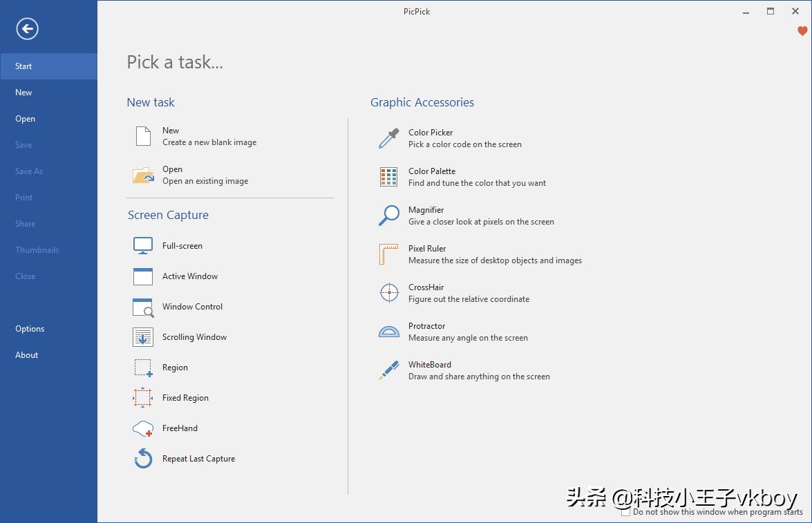Click the Color Picker eyedropper icon
The image size is (812, 523).
(x=389, y=138)
